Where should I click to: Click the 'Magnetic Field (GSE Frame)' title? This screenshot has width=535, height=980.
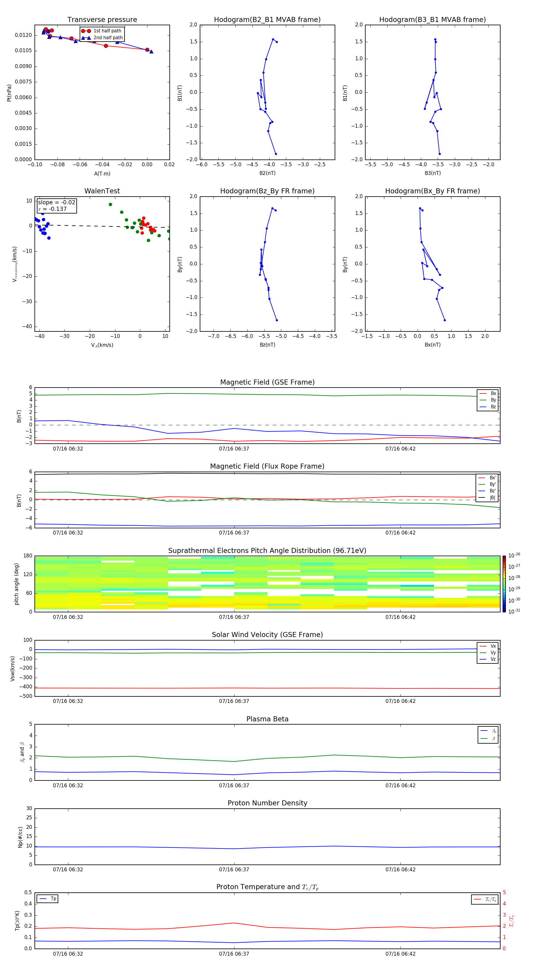pyautogui.click(x=267, y=382)
